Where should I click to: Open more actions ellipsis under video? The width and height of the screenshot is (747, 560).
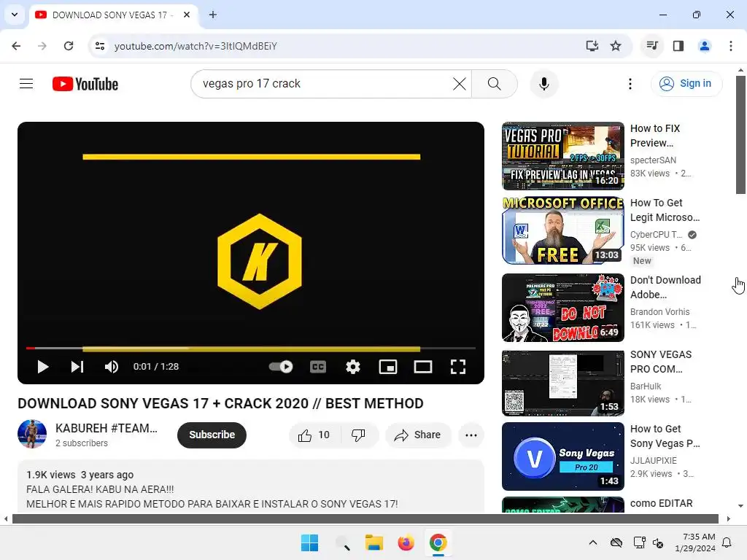click(471, 435)
